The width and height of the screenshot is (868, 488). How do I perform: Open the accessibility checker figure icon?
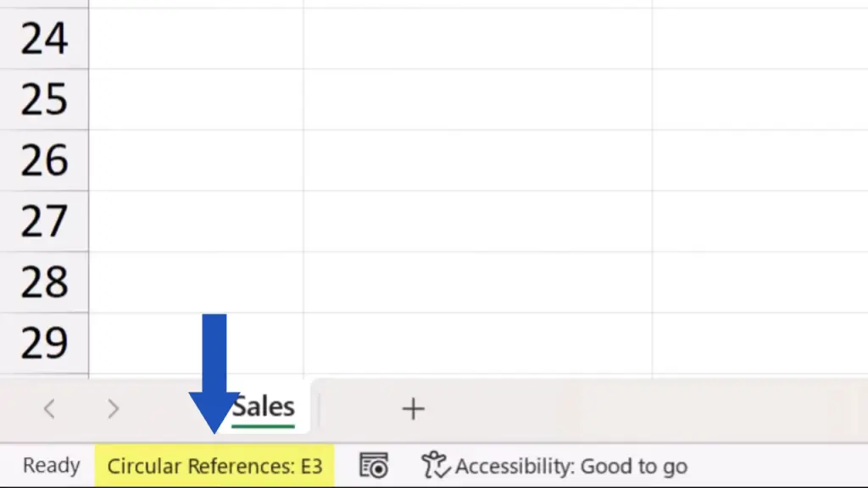436,465
